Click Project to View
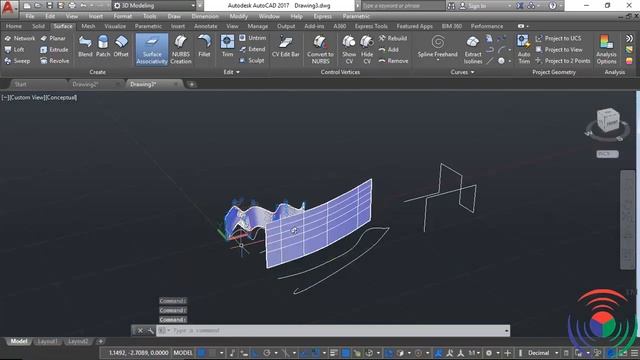Image resolution: width=640 pixels, height=360 pixels. click(x=559, y=49)
